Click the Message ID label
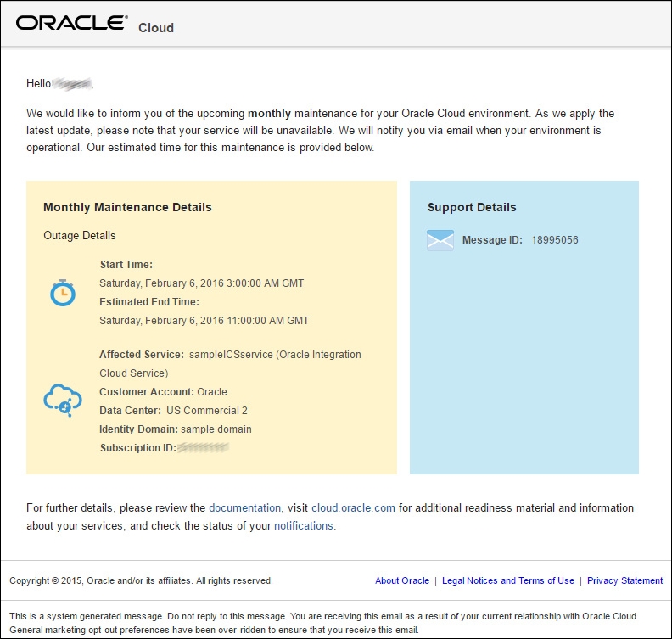This screenshot has height=639, width=672. (x=492, y=240)
